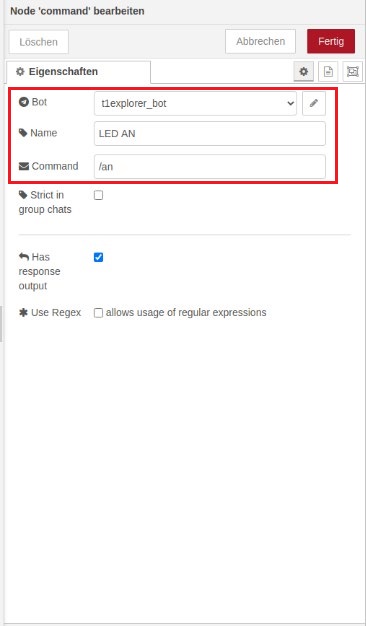Uncheck Has response output checkbox
This screenshot has width=366, height=626.
tap(98, 258)
